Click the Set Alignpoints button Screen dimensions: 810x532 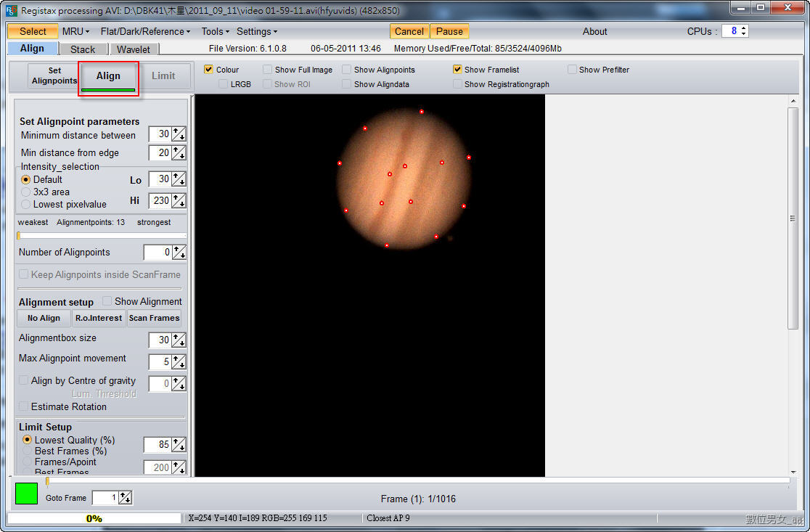54,75
